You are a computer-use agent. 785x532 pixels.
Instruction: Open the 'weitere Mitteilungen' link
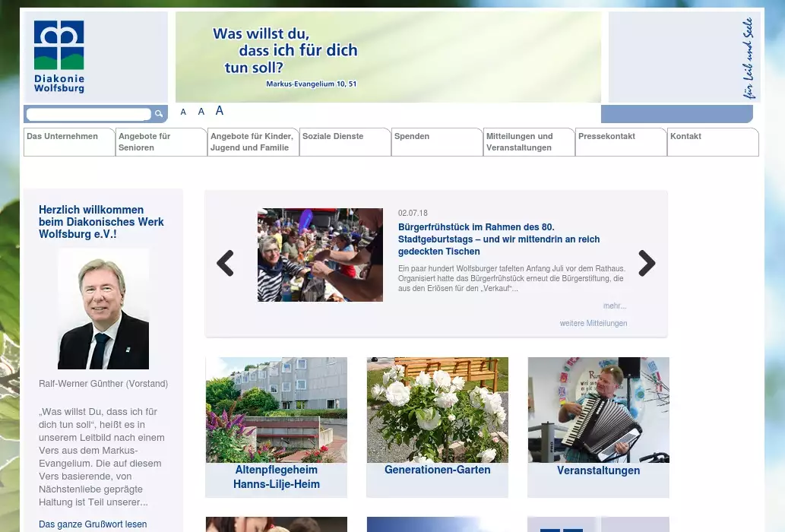click(x=593, y=323)
